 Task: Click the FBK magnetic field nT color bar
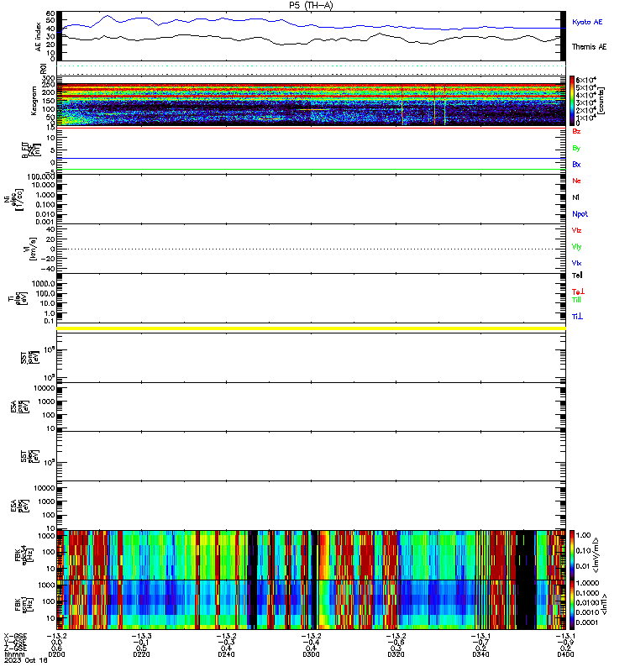[572, 605]
